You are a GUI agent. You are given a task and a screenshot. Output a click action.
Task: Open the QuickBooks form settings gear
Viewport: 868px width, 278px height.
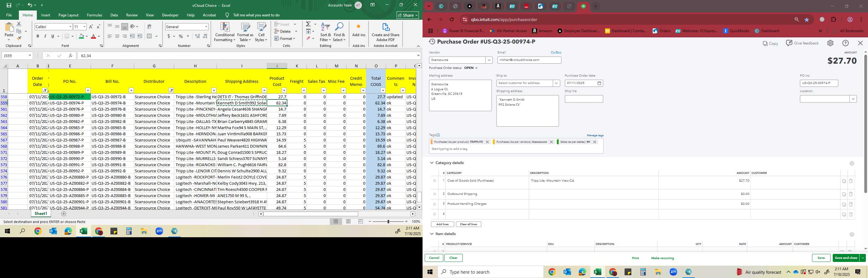point(830,43)
